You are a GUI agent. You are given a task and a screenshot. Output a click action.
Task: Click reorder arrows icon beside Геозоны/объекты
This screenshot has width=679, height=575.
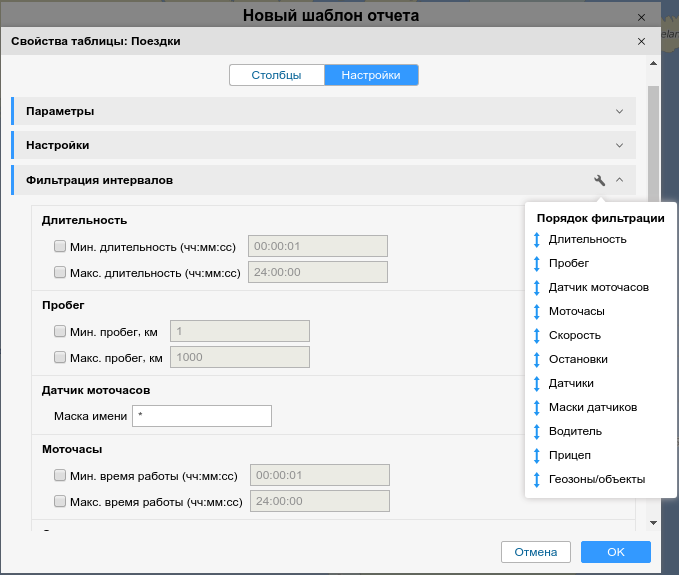point(536,480)
